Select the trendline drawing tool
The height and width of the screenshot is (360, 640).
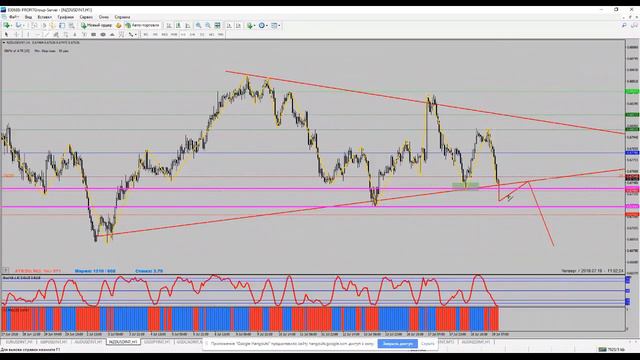[47, 34]
